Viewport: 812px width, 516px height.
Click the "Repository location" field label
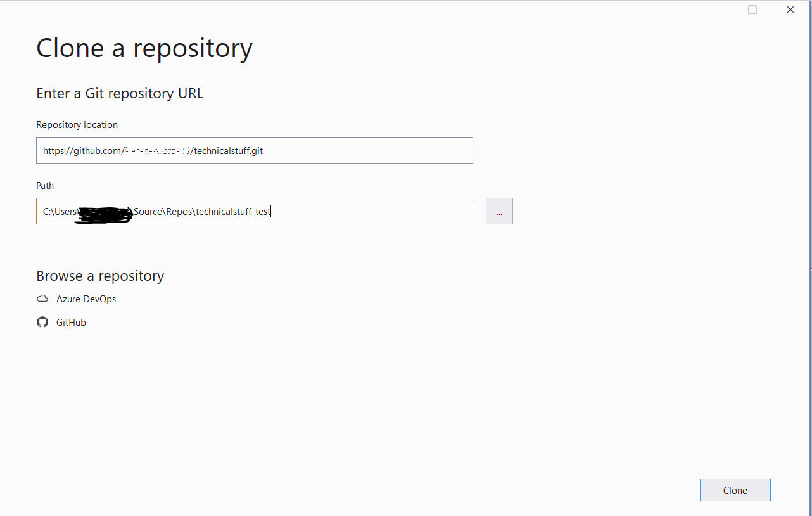77,125
